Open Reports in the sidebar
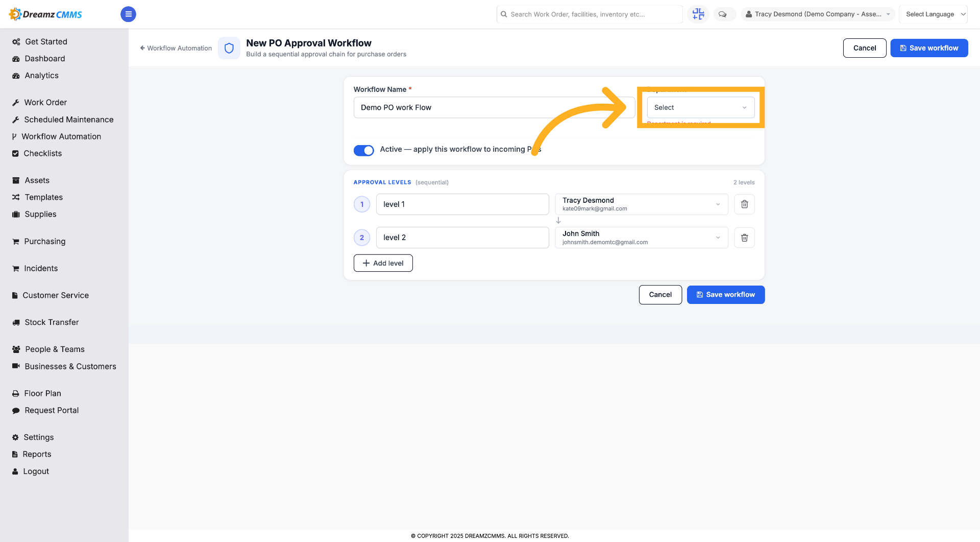Screen dimensions: 980x542 [x=37, y=454]
